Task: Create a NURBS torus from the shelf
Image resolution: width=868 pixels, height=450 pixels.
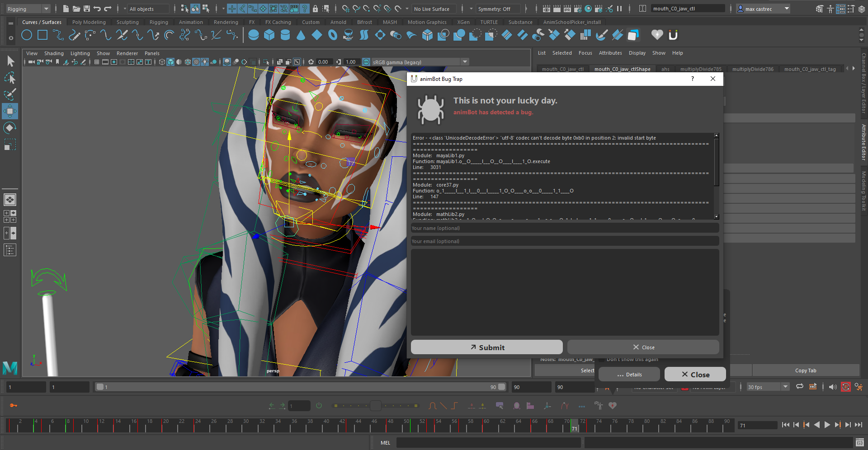Action: pos(333,35)
